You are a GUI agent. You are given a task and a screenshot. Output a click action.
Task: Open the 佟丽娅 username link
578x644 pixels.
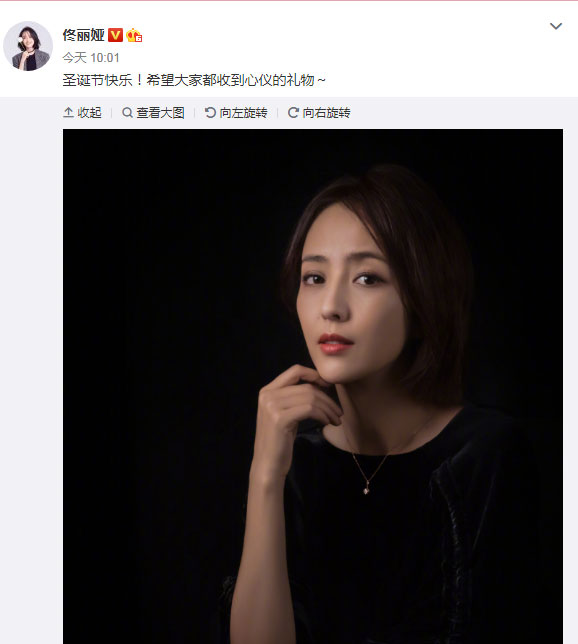coord(83,35)
